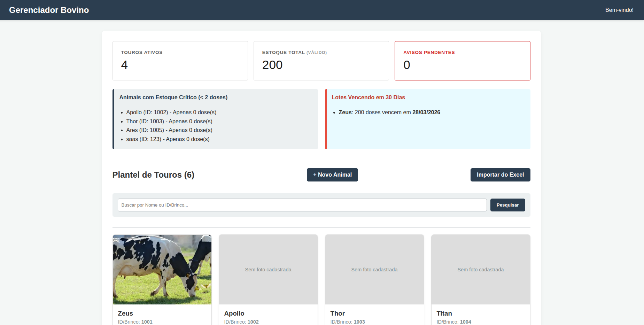Image resolution: width=644 pixels, height=325 pixels.
Task: Click the Bem-vindo greeting in the navbar
Action: (x=619, y=10)
